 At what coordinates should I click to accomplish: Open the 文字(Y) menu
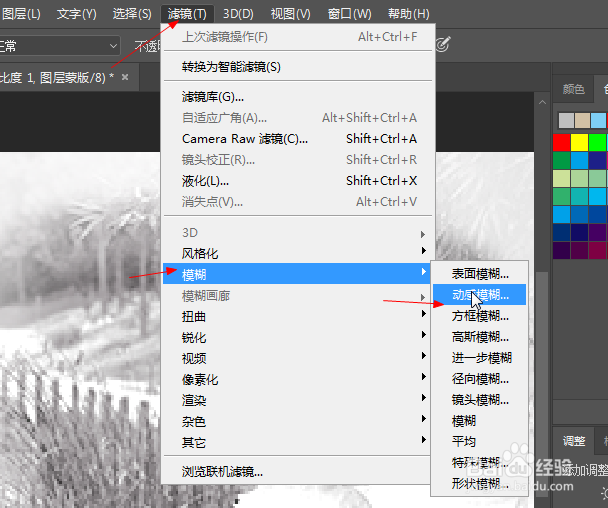[76, 14]
